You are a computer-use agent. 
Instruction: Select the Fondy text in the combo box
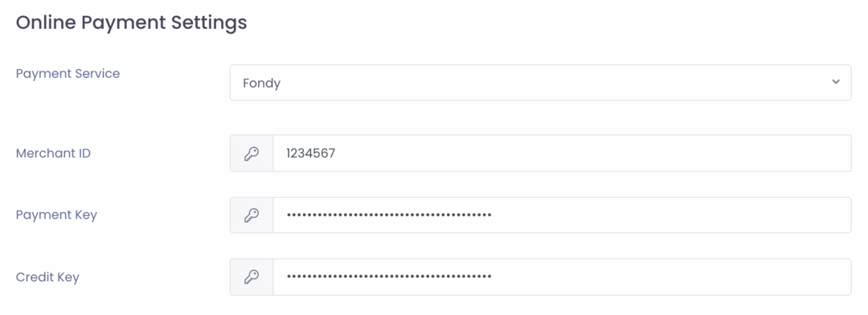coord(261,84)
